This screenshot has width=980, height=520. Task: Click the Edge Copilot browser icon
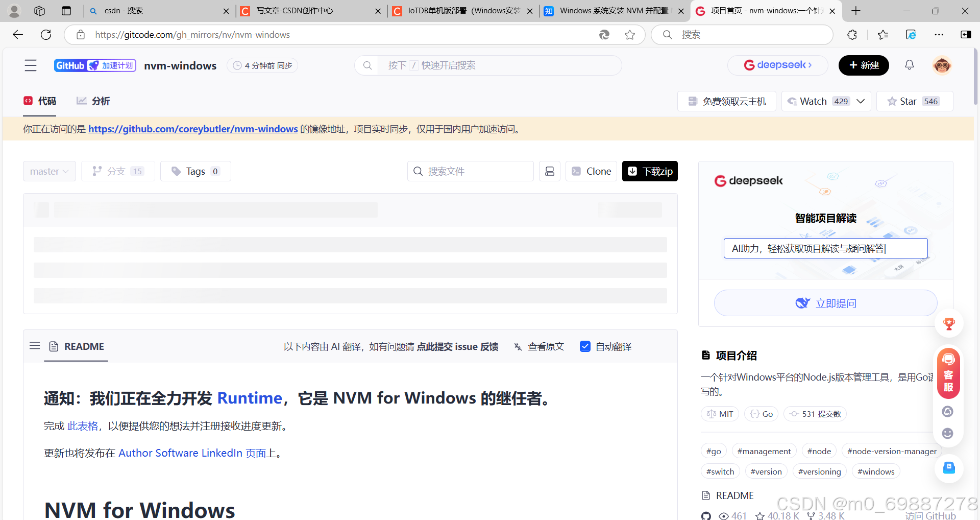click(x=911, y=34)
